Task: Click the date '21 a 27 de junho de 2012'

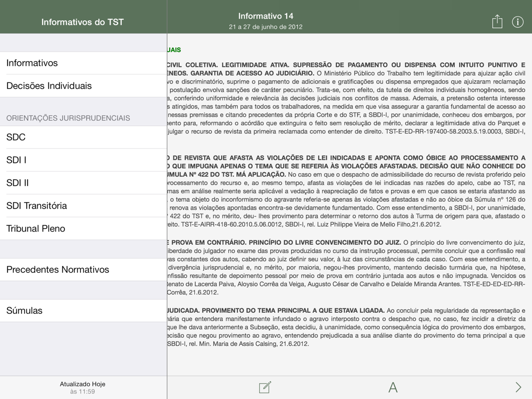Action: tap(265, 27)
